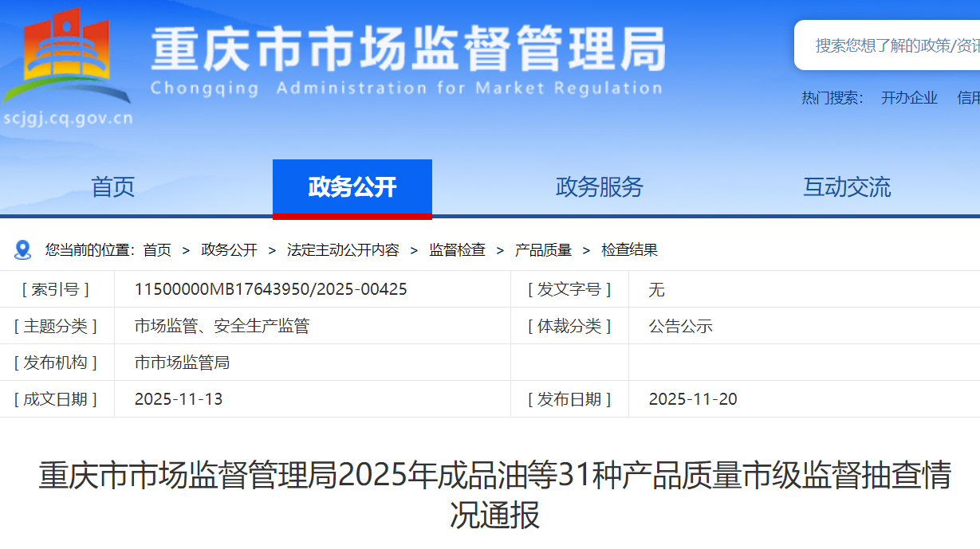The image size is (980, 549).
Task: Click the index number 11500000MB17643950/2025-00425
Action: [270, 289]
